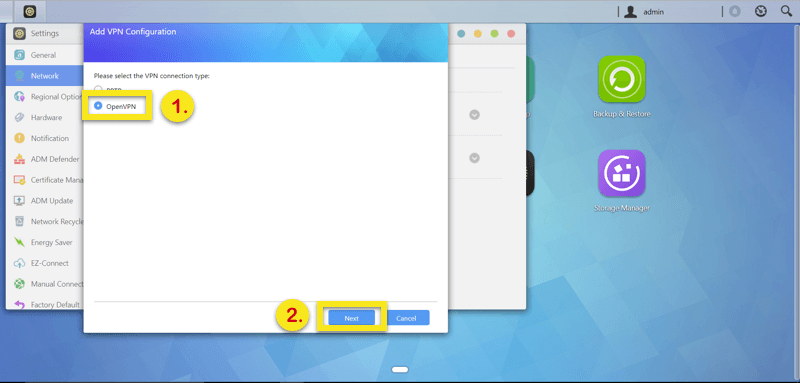800x383 pixels.
Task: Open ADM Defender in sidebar
Action: (x=45, y=159)
